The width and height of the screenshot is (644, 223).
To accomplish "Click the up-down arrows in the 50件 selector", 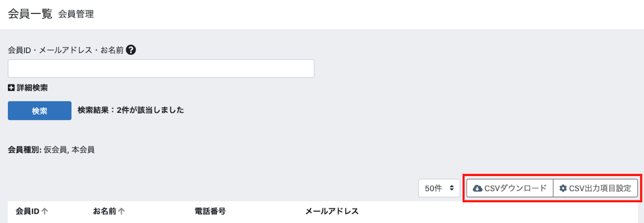I will pyautogui.click(x=452, y=188).
